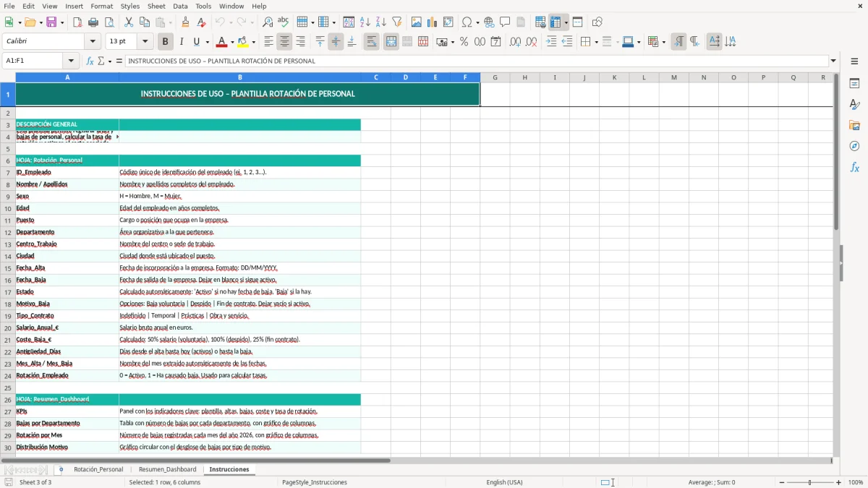Screen dimensions: 868x488
Task: Toggle print preview
Action: click(109, 22)
